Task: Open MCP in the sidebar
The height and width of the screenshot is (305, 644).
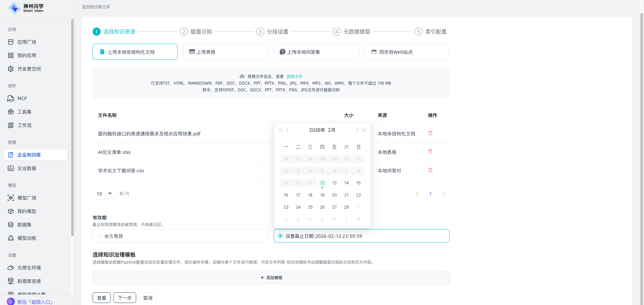Action: 22,98
